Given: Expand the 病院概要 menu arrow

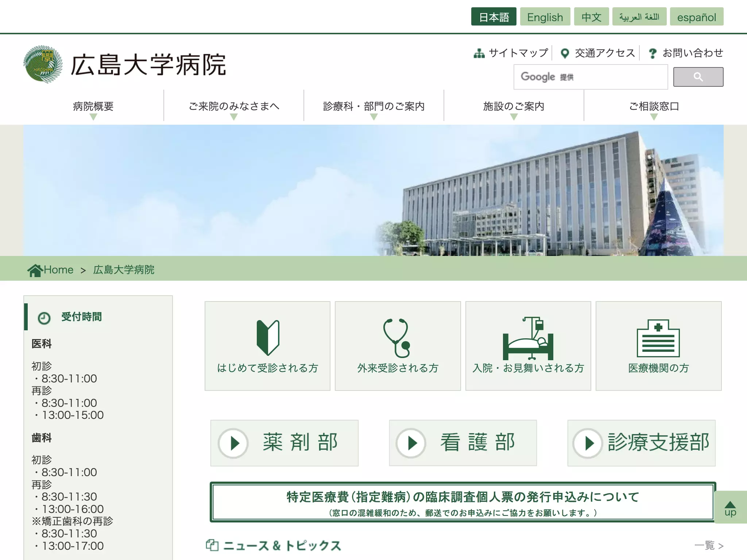Looking at the screenshot, I should click(93, 117).
